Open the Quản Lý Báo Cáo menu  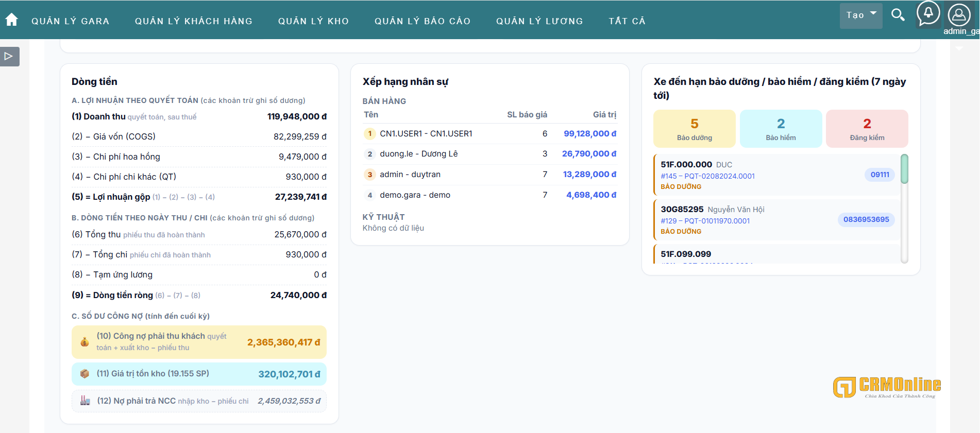point(423,21)
